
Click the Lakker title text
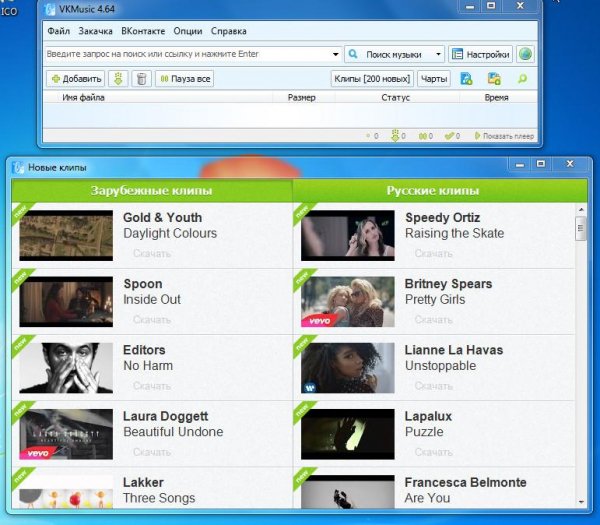[143, 482]
